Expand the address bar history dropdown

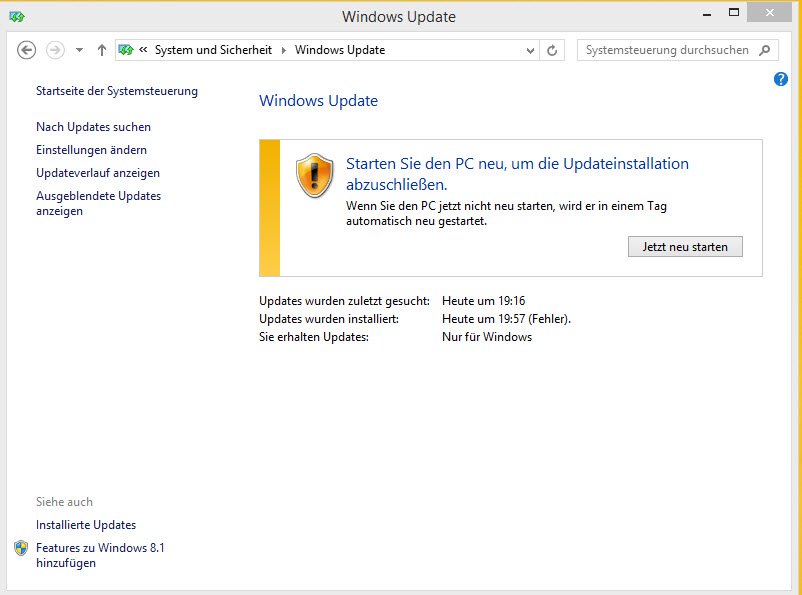point(530,51)
